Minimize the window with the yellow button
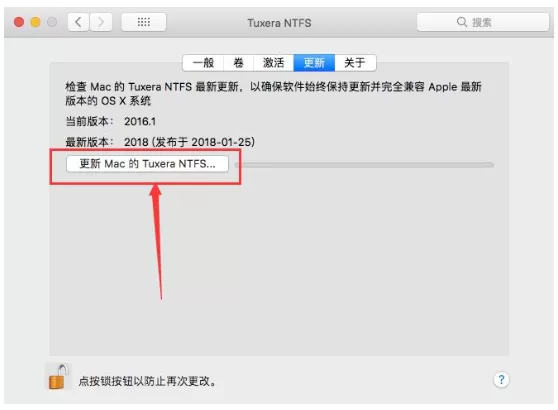 (x=35, y=22)
